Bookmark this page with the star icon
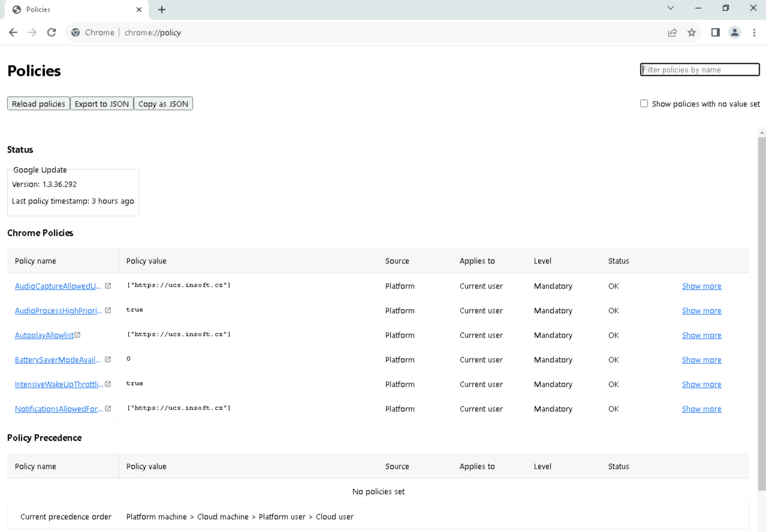The height and width of the screenshot is (532, 766). (x=692, y=32)
